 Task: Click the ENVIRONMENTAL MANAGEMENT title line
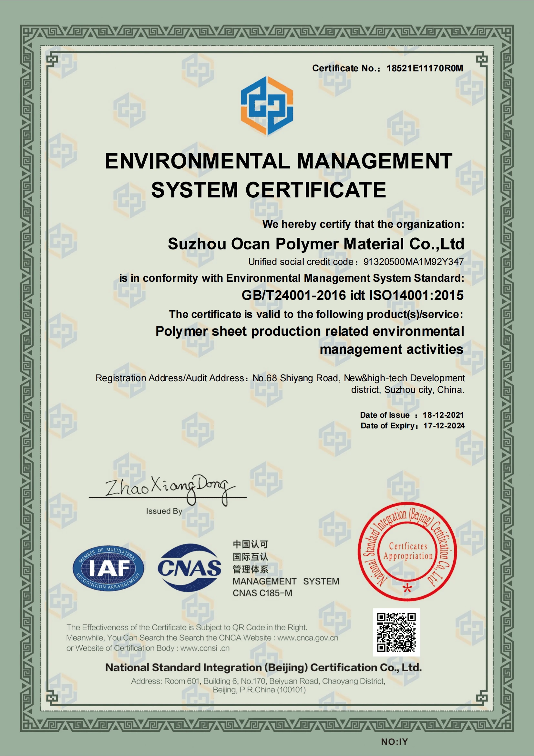(278, 161)
